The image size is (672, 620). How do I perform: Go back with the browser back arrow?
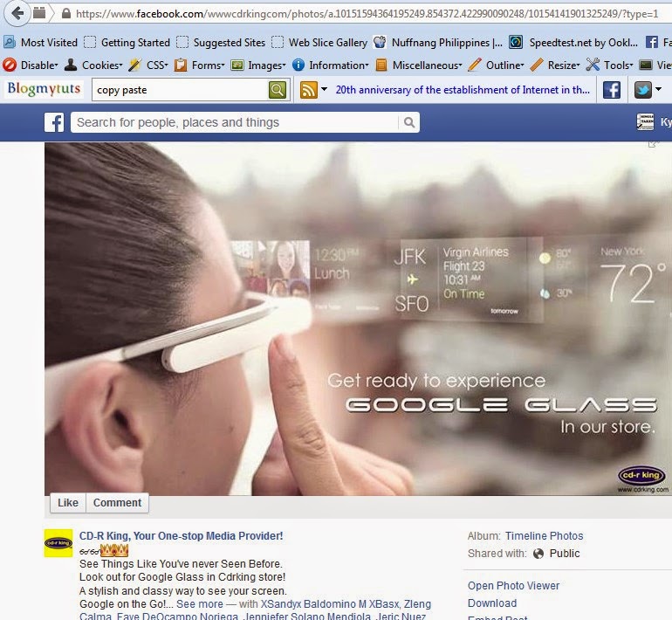pyautogui.click(x=17, y=13)
